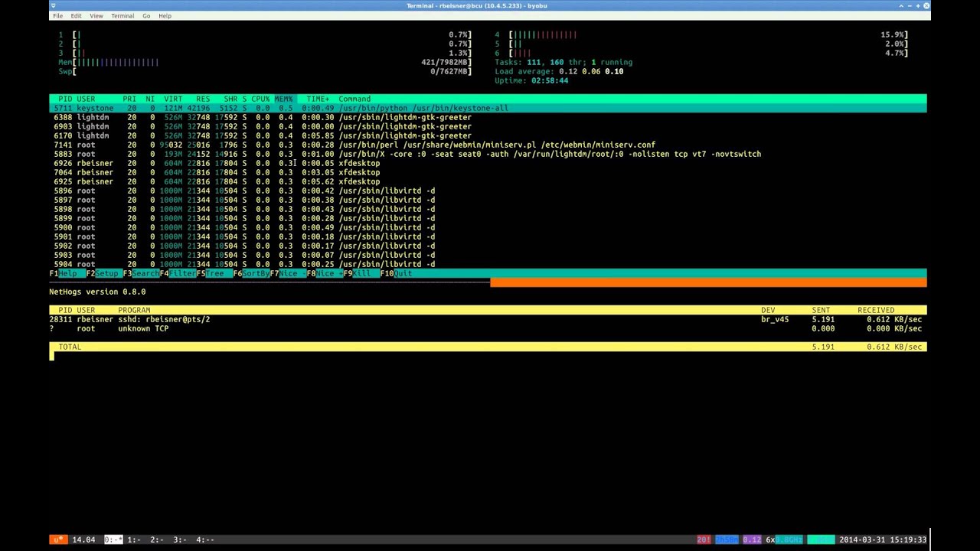Viewport: 980px width, 551px height.
Task: Click F10 Quit in htop
Action: (397, 273)
